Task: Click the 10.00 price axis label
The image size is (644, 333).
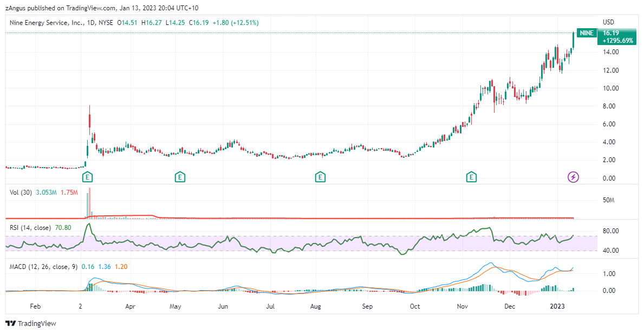Action: click(x=611, y=88)
